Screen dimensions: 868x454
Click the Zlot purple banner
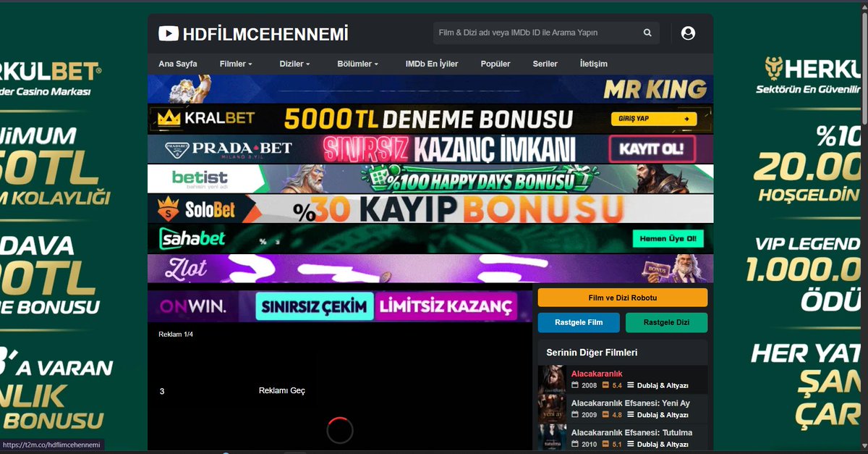click(430, 268)
